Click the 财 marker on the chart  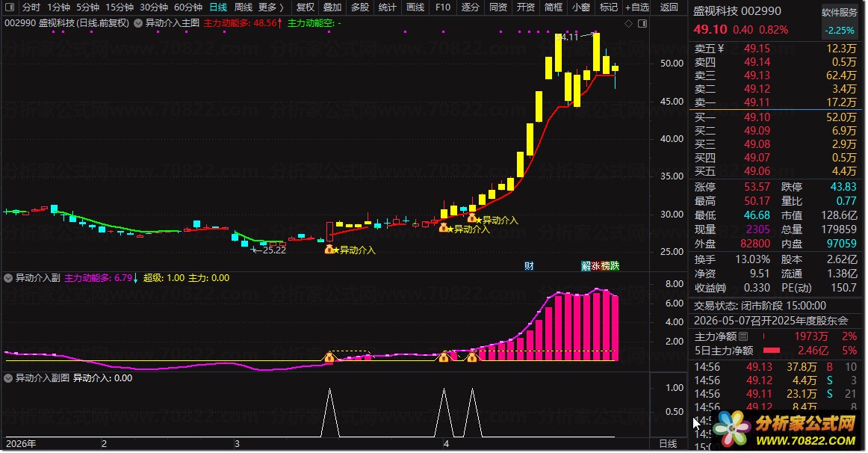[x=529, y=265]
